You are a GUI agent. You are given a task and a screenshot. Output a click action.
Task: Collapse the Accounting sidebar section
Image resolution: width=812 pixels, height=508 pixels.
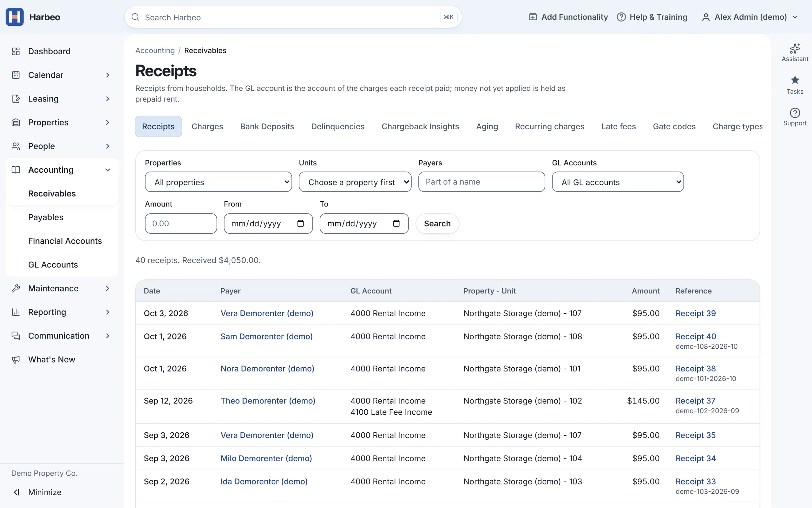click(108, 170)
